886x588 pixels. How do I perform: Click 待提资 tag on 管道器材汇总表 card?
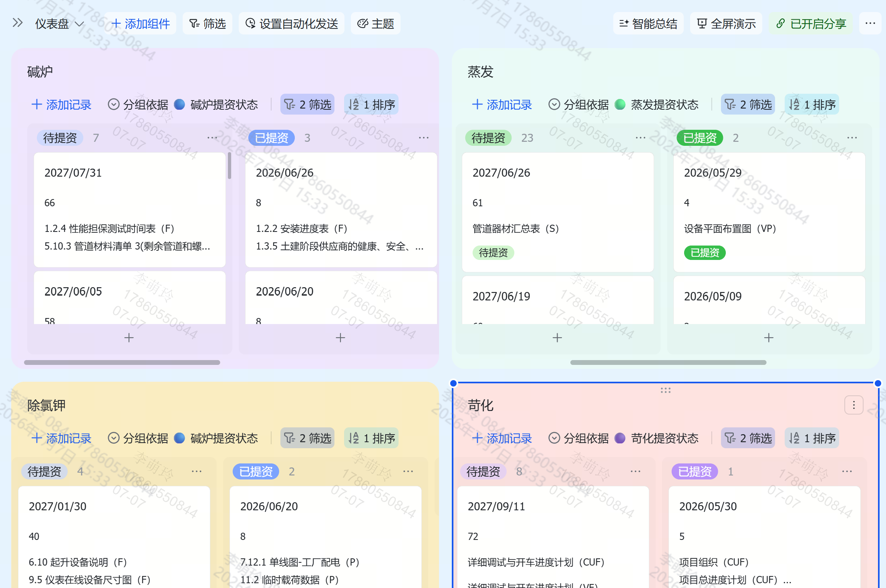pyautogui.click(x=493, y=253)
